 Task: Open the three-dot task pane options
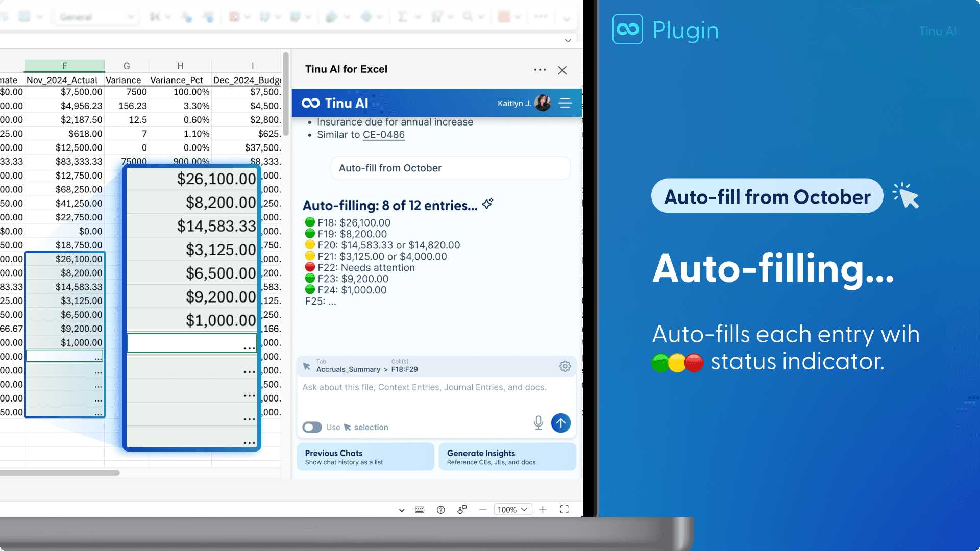click(x=540, y=70)
